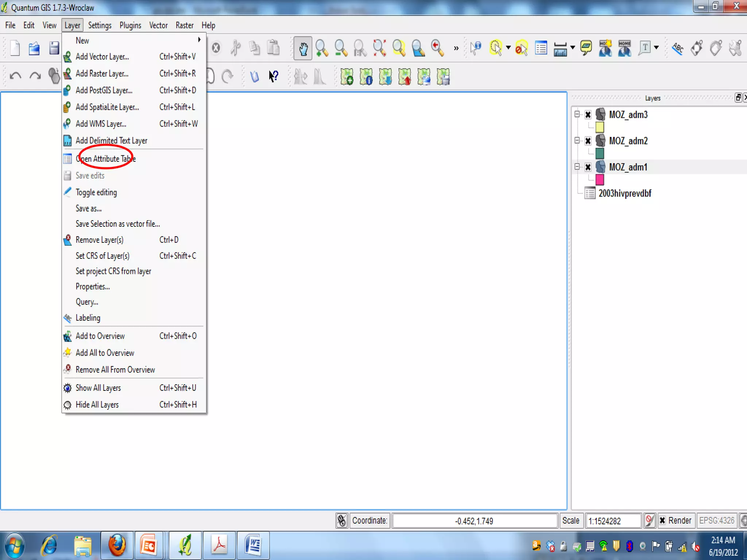747x560 pixels.
Task: Click the pink MOZ_adm1 color swatch
Action: click(x=600, y=179)
